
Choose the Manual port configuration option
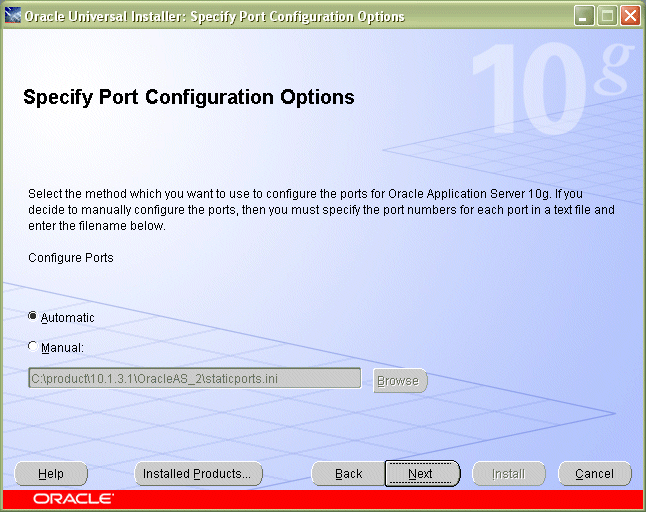pyautogui.click(x=33, y=346)
